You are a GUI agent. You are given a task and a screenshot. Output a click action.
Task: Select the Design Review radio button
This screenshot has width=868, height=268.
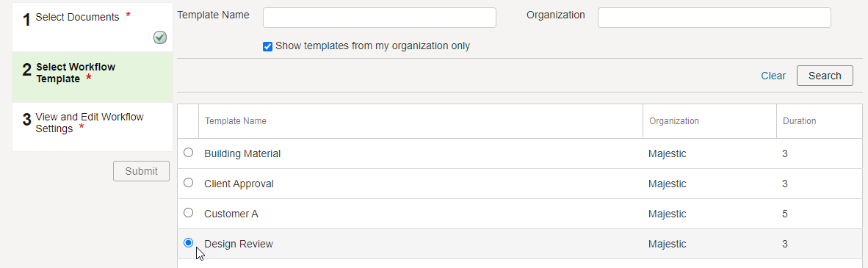(x=188, y=242)
